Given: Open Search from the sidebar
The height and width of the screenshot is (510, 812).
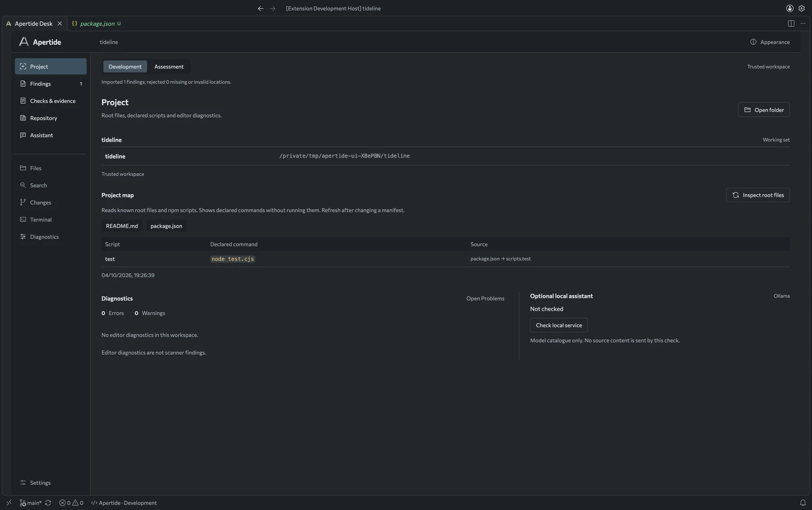Looking at the screenshot, I should click(x=51, y=185).
